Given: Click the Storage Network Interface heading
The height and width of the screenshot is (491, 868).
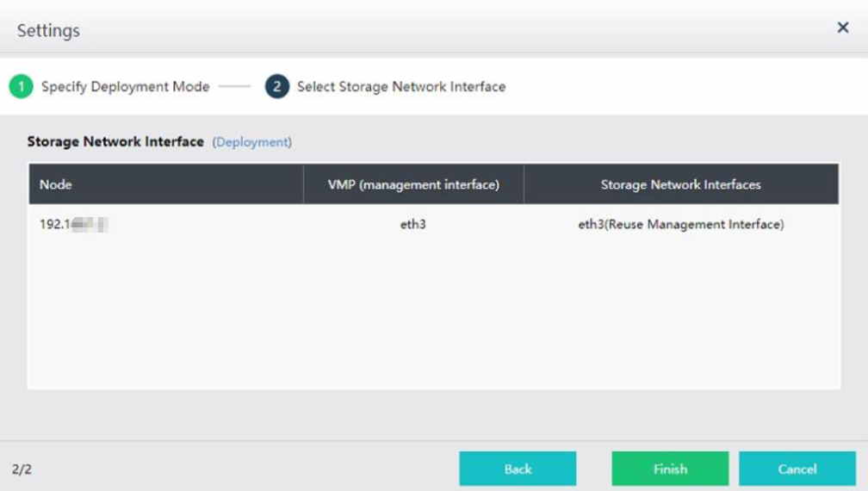Looking at the screenshot, I should [115, 141].
